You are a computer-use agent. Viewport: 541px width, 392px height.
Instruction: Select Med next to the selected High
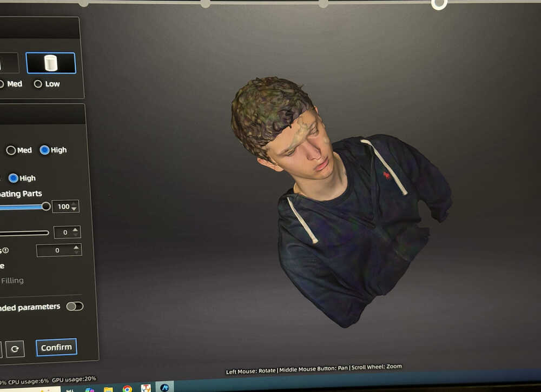pyautogui.click(x=19, y=150)
